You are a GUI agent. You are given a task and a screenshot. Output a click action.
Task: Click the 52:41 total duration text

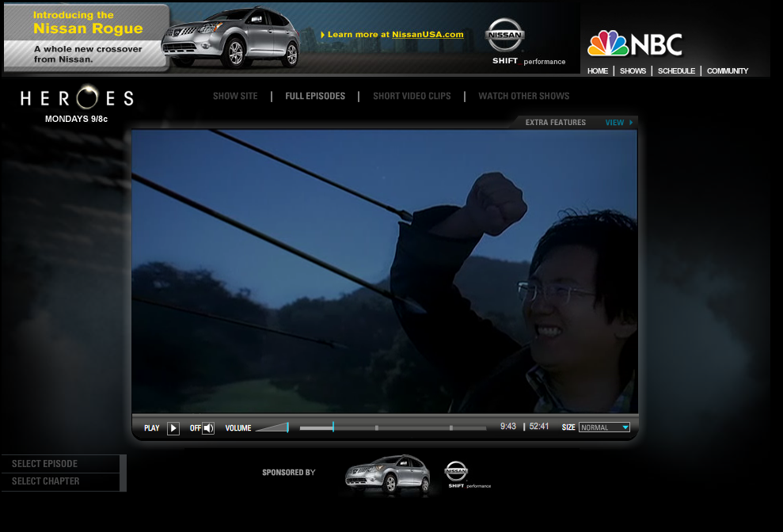pyautogui.click(x=539, y=426)
